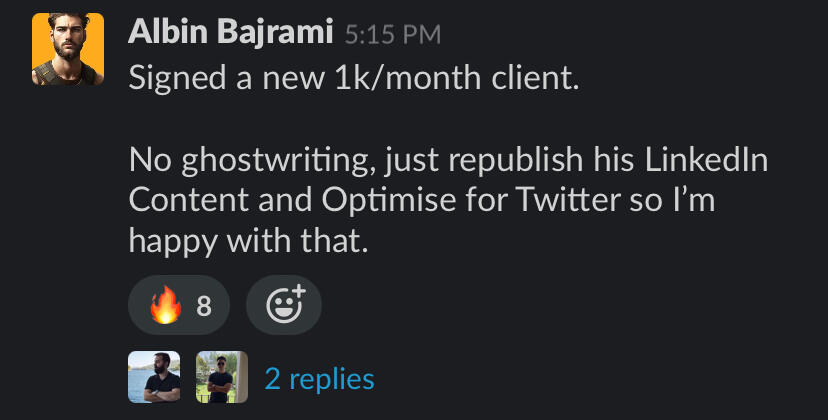Screen dimensions: 828x420
Task: Click the second thread replier avatar
Action: [222, 377]
